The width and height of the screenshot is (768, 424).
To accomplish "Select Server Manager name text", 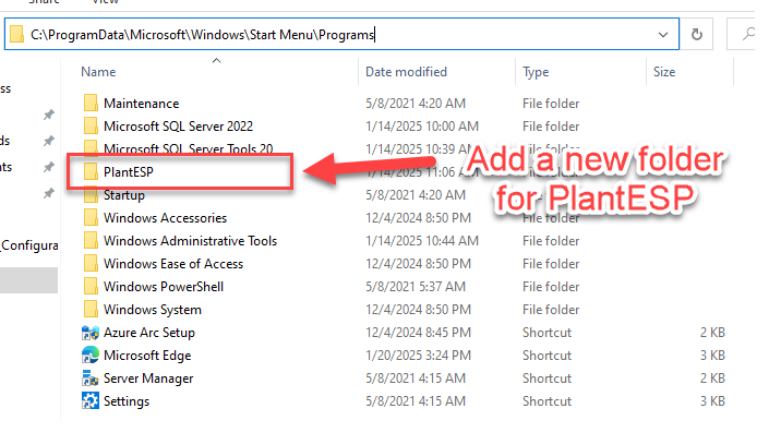I will 148,379.
